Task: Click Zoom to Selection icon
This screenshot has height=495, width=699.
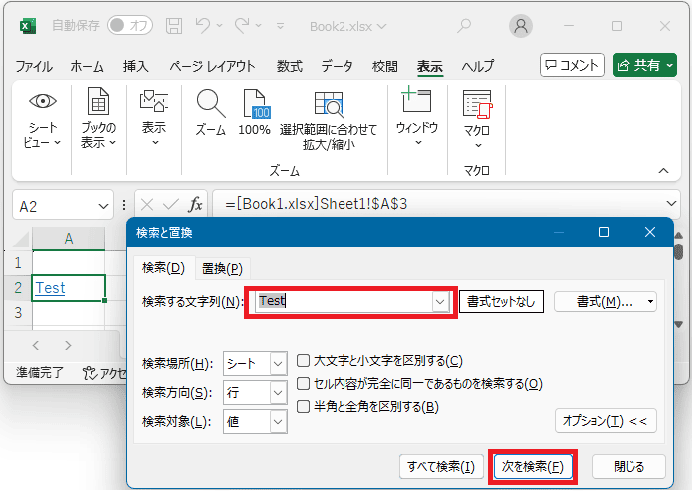Action: 328,103
